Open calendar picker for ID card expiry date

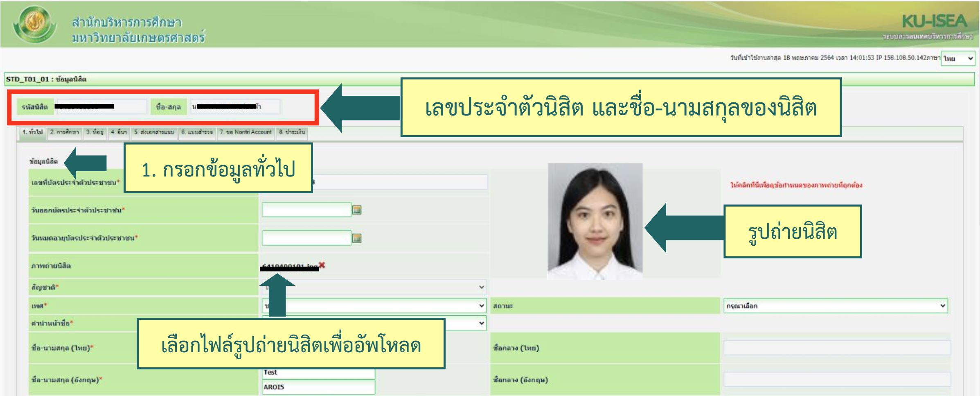(x=356, y=238)
